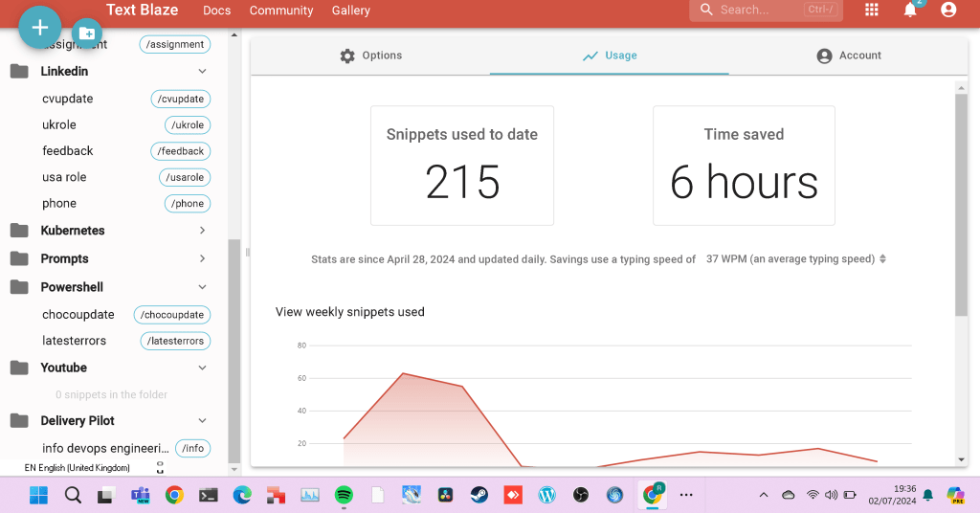This screenshot has width=980, height=513.
Task: Collapse the Youtube folder chevron
Action: pyautogui.click(x=203, y=368)
